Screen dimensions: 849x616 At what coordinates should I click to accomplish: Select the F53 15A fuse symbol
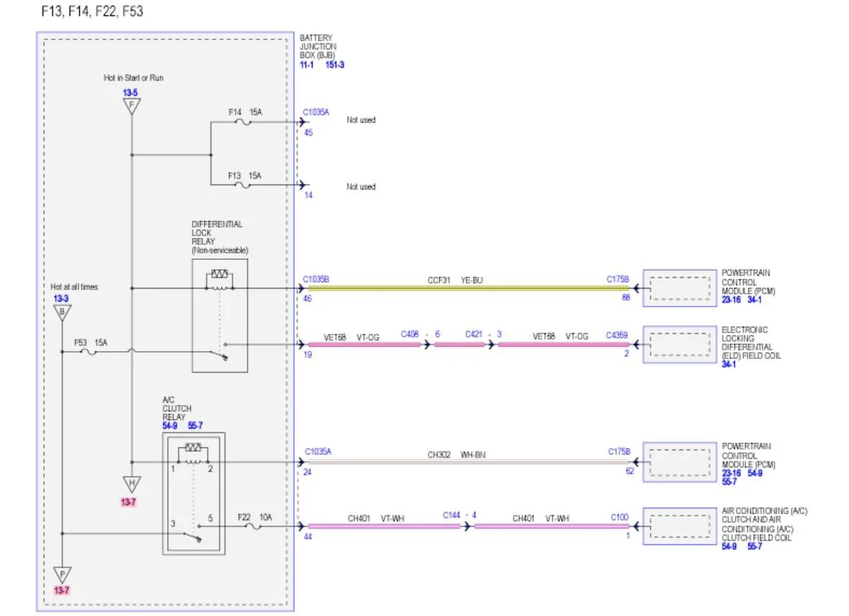pos(88,352)
